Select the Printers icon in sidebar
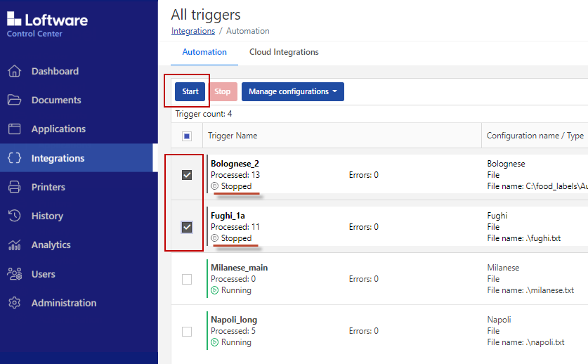The height and width of the screenshot is (364, 588). 15,187
